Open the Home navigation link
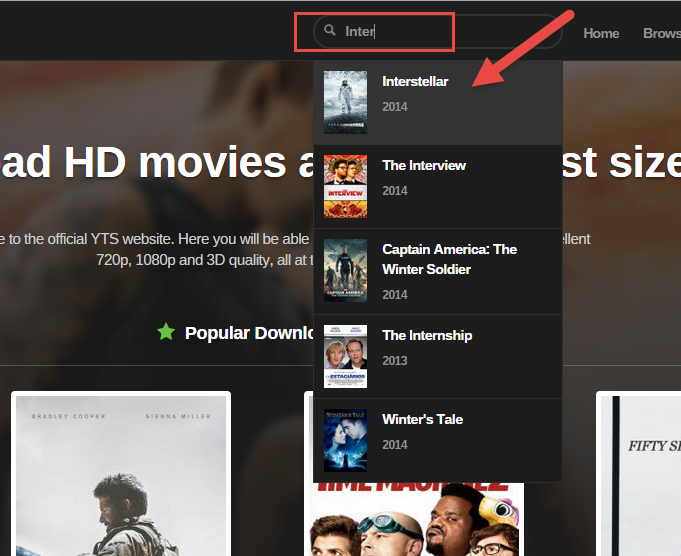681x556 pixels. coord(601,33)
